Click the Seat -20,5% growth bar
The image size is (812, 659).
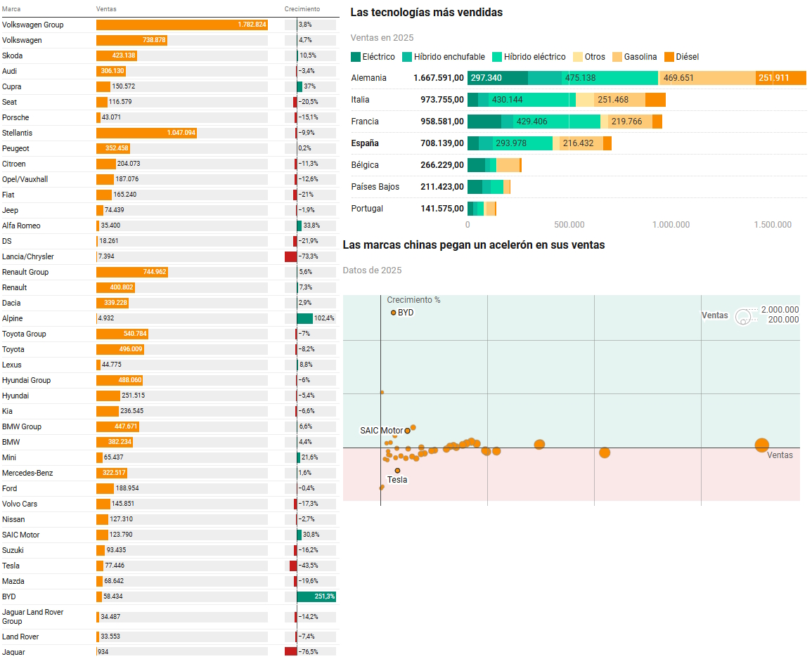point(295,102)
